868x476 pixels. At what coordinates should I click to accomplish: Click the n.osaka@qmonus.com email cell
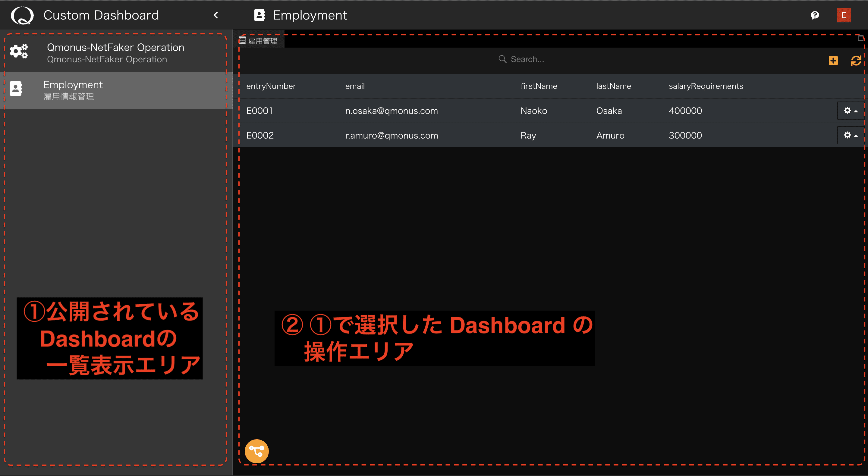[391, 111]
